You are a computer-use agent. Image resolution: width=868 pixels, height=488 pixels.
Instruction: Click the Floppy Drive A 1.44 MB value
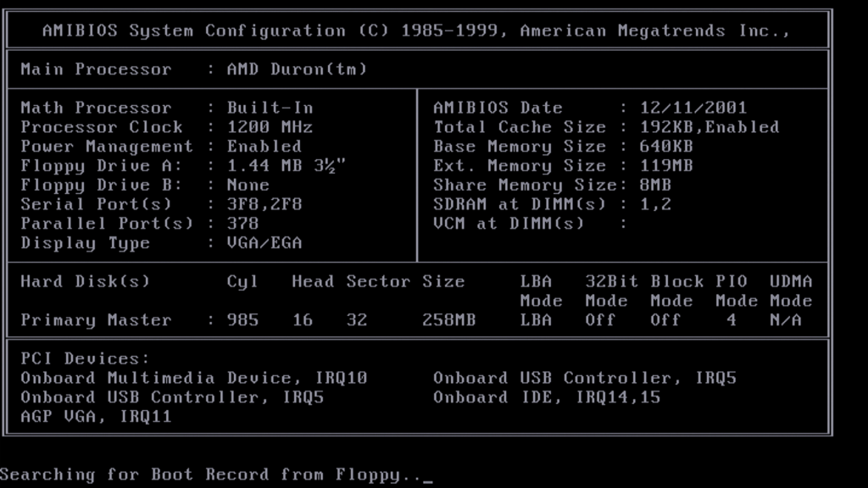[287, 166]
